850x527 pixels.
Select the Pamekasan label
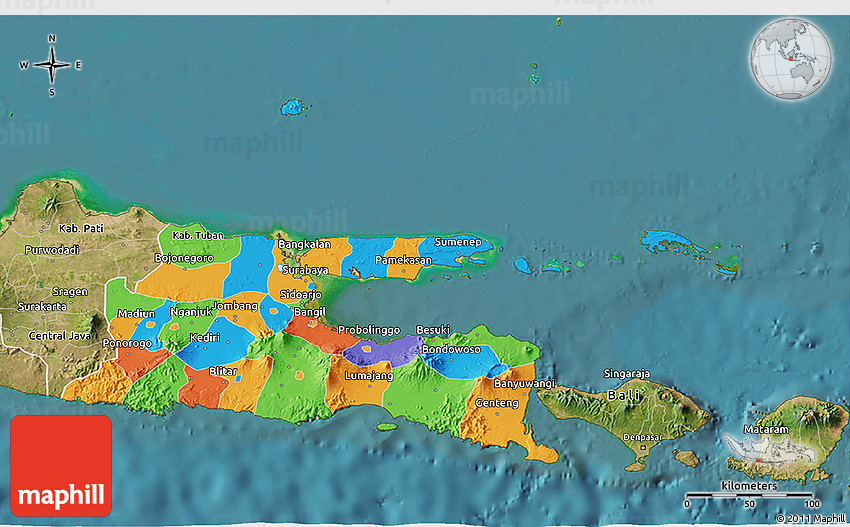(x=403, y=260)
